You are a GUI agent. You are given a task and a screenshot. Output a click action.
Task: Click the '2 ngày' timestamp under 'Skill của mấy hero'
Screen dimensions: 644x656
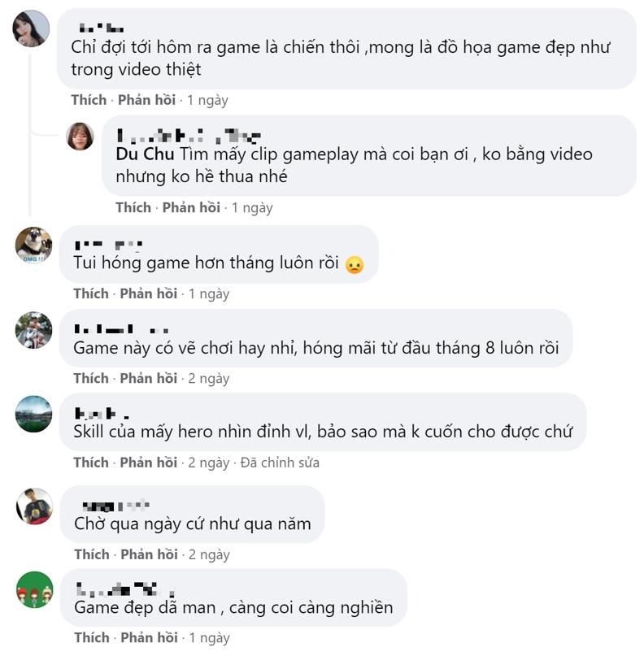208,463
